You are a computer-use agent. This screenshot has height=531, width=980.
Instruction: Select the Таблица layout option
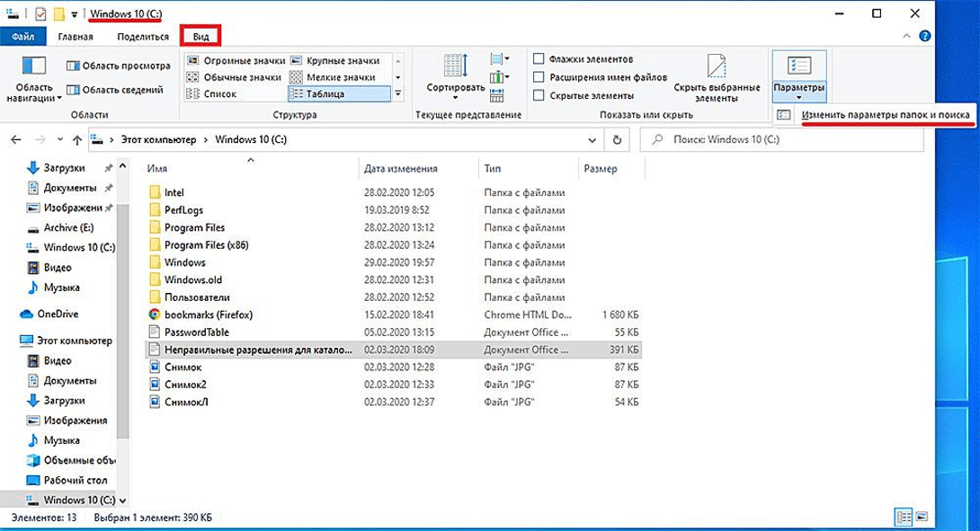coord(339,93)
